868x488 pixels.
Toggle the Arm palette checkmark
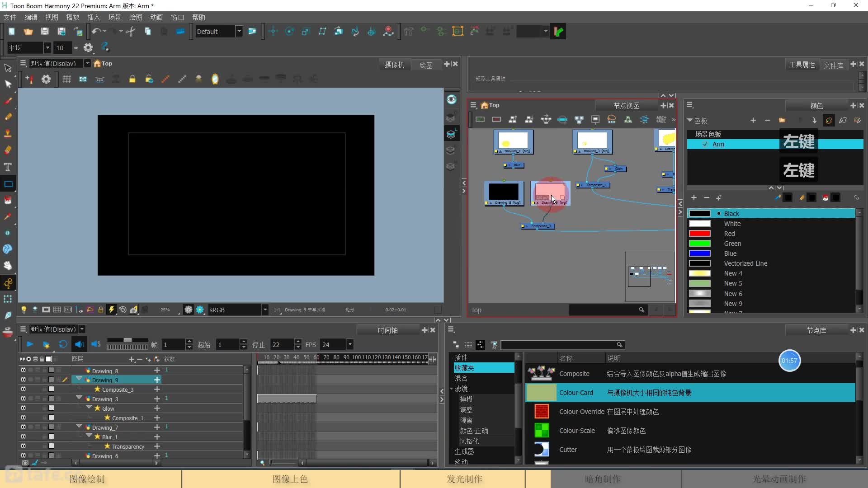click(705, 144)
